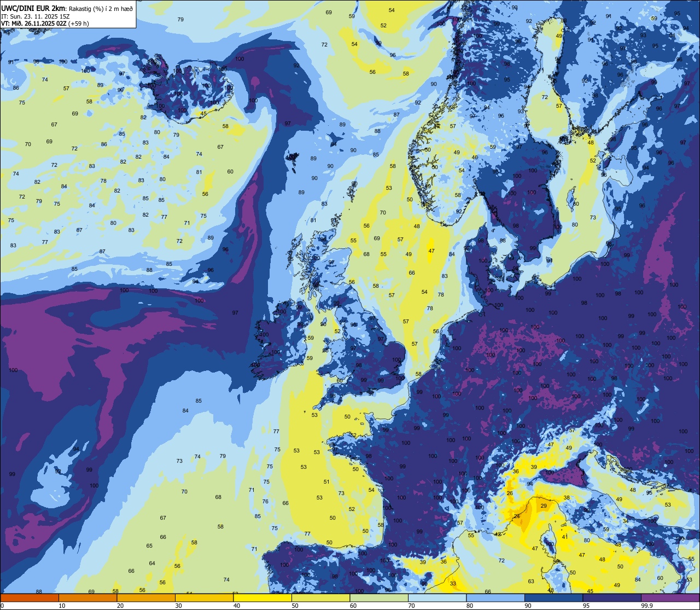Click the value "26" in the yellow Mediterranean area
Viewport: 700px width, 610px height.
tap(510, 493)
